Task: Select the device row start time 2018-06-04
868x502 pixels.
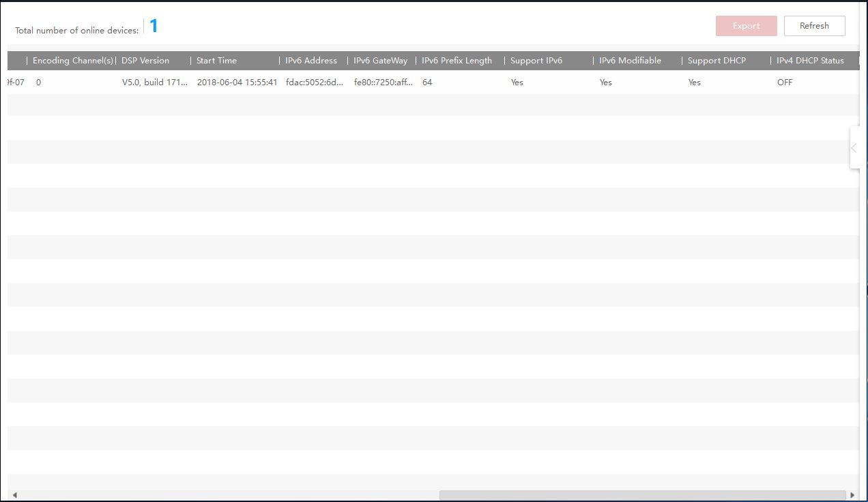Action: click(x=237, y=83)
